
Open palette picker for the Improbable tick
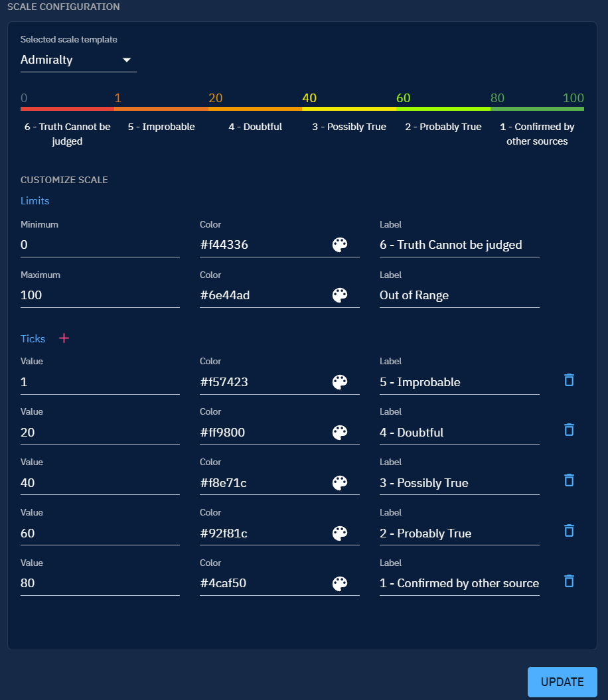[x=339, y=382]
